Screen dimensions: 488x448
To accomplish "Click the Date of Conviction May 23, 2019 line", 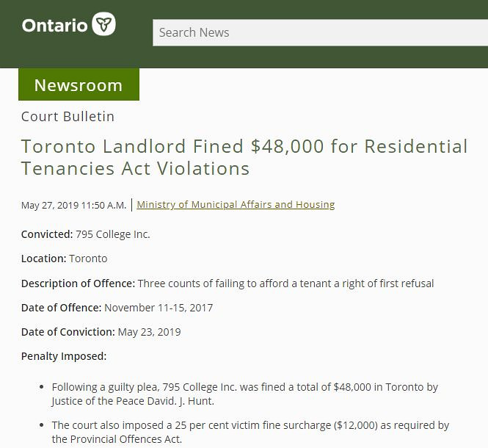I will [101, 332].
